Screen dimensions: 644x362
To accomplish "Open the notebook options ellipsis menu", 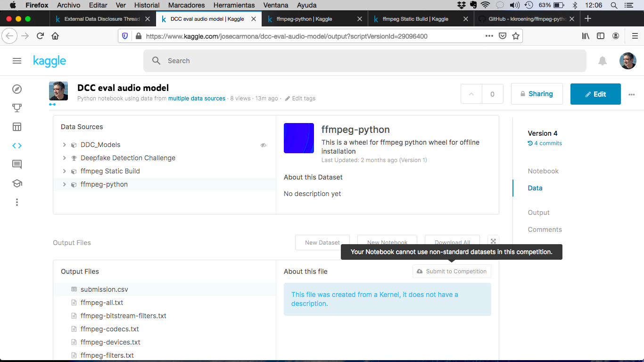I will point(632,94).
